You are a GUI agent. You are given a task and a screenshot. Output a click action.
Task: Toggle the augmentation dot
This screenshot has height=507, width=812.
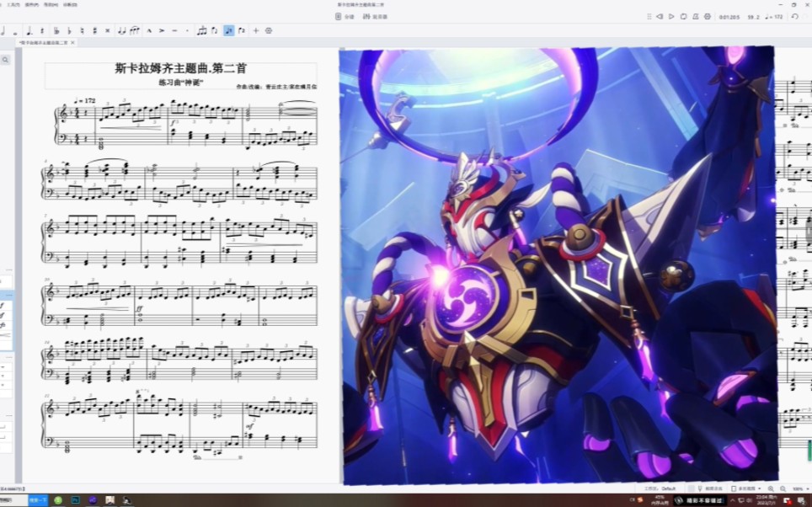pos(29,31)
